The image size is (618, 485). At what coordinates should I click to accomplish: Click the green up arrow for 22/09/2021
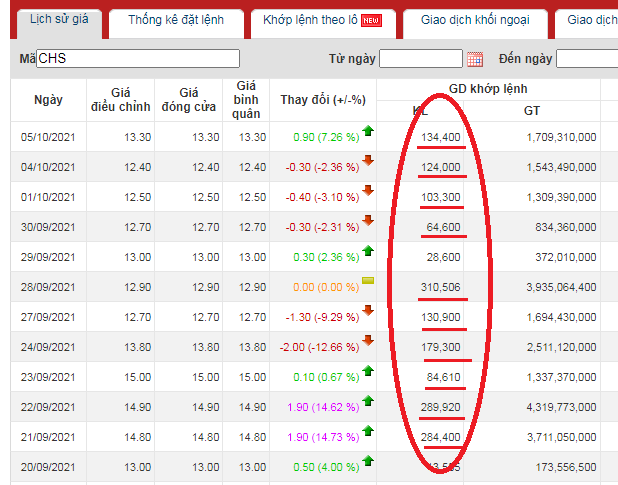click(x=368, y=401)
